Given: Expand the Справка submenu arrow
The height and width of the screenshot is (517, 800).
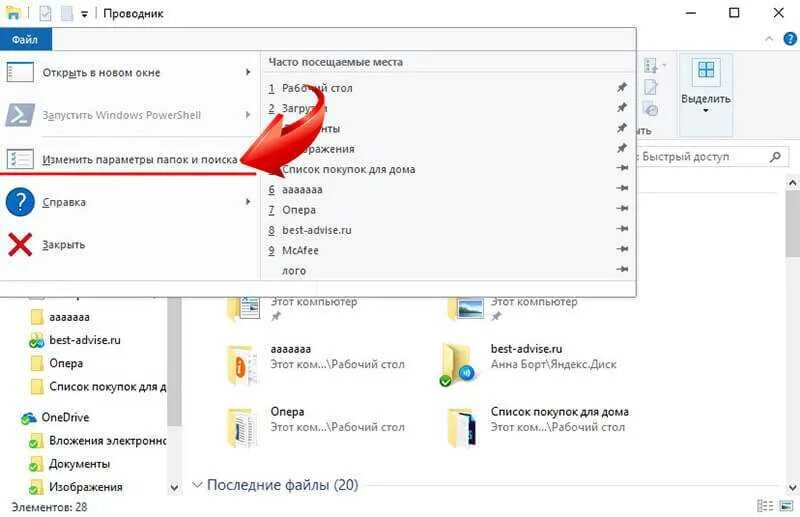Looking at the screenshot, I should point(248,202).
